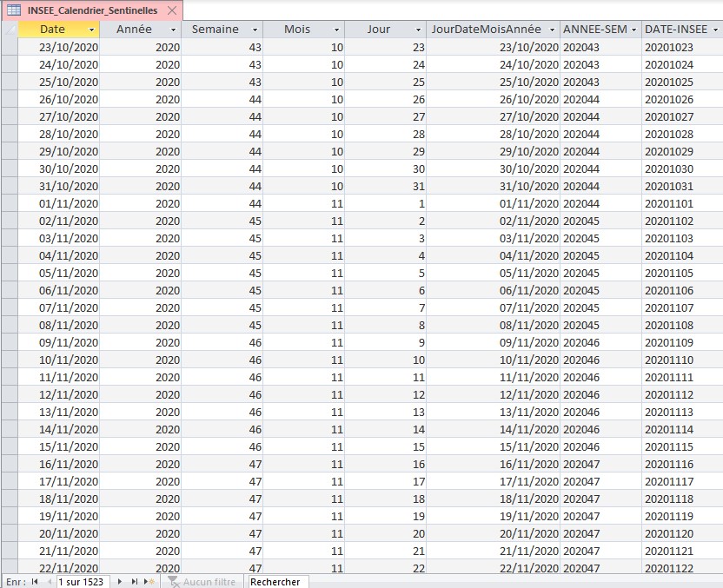This screenshot has height=588, width=723.
Task: Click ANNEE-SEM cell in the 09/11/2020 row
Action: (600, 342)
